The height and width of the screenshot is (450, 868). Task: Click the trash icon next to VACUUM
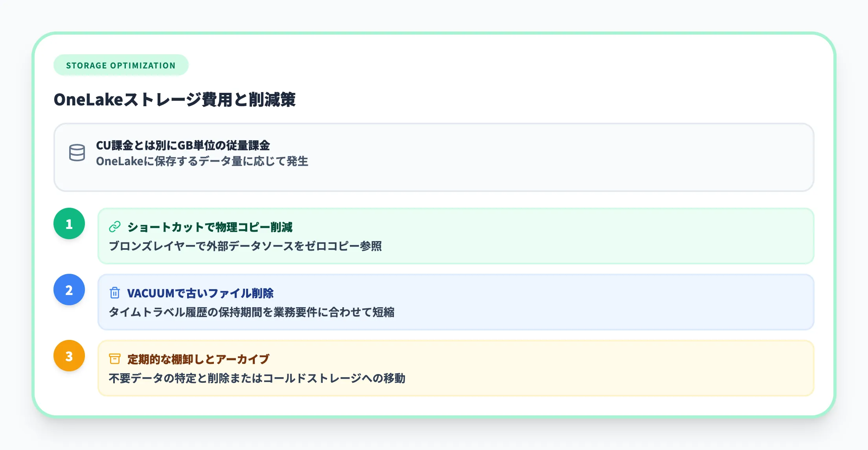point(114,293)
